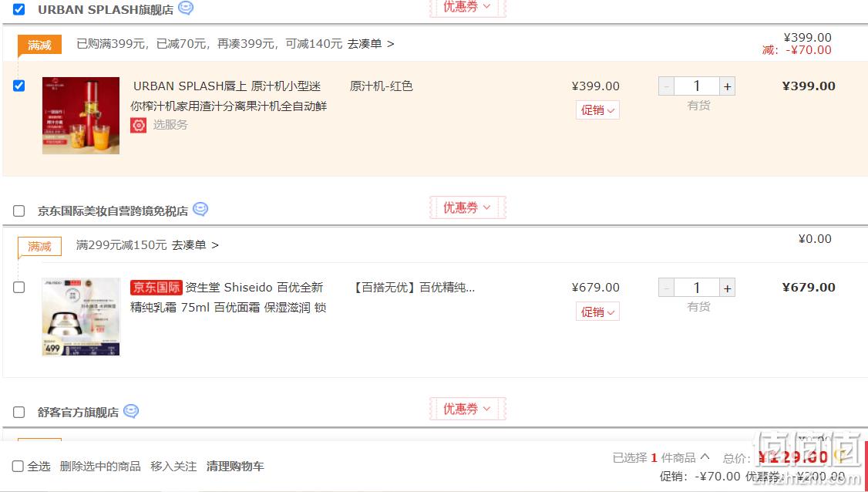Click the Shiseido subtotal ¥679.00 in bold
The width and height of the screenshot is (868, 492).
(x=809, y=287)
